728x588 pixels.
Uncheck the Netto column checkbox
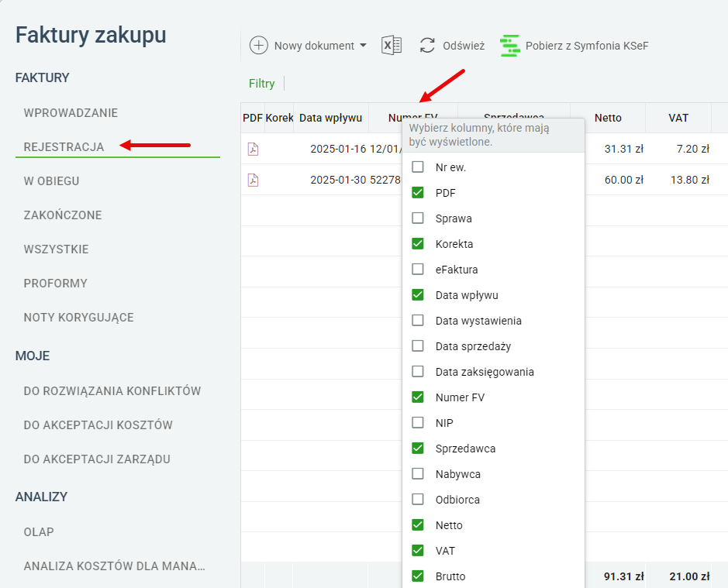418,525
